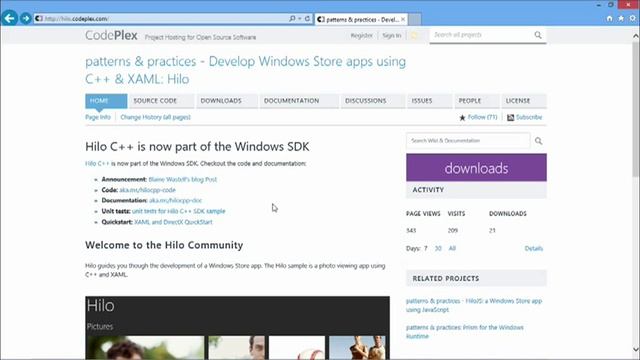640x360 pixels.
Task: Click the activity Details link
Action: 533,248
